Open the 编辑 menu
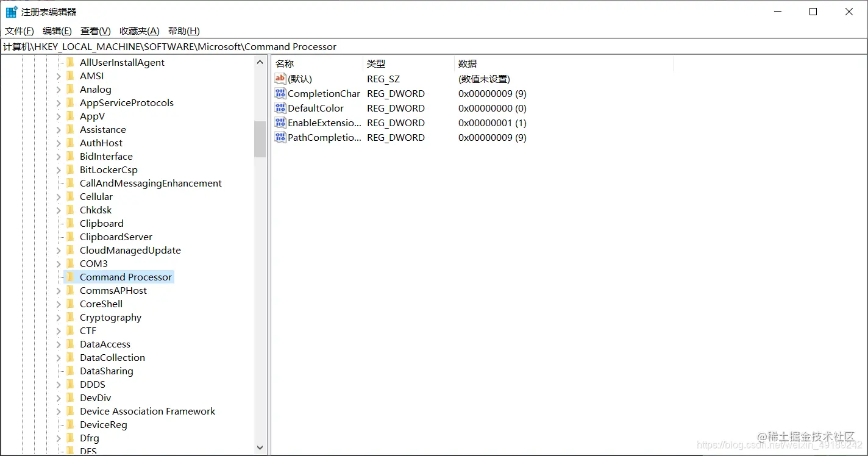 pyautogui.click(x=56, y=30)
